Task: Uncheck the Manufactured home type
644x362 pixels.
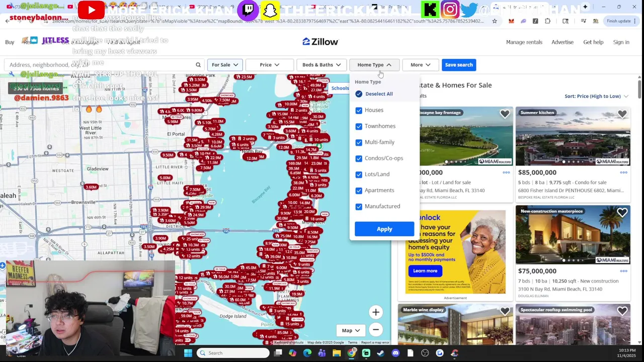Action: coord(359,207)
